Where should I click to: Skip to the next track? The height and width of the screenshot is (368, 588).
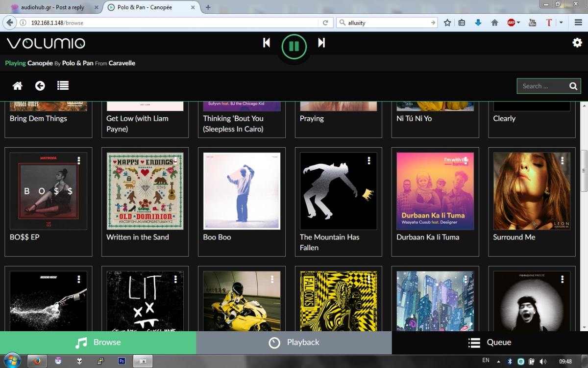[321, 43]
